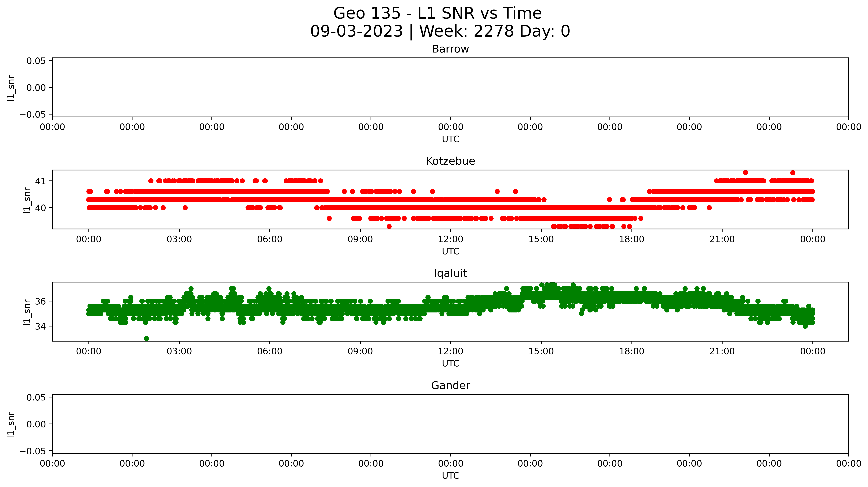This screenshot has height=487, width=868.
Task: Click the 41 y-axis tick on the Kotzebue plot
Action: (x=40, y=181)
